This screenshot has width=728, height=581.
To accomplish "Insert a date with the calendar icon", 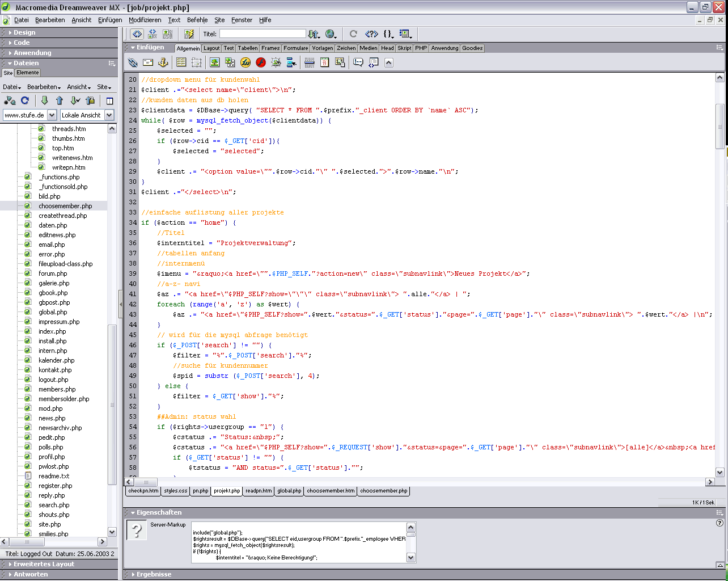I will coord(324,62).
